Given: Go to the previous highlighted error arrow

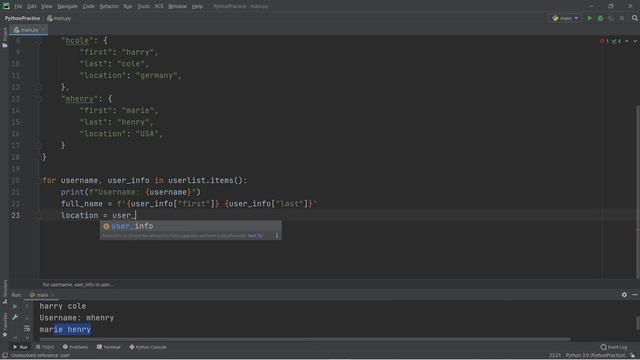Looking at the screenshot, I should click(x=627, y=41).
